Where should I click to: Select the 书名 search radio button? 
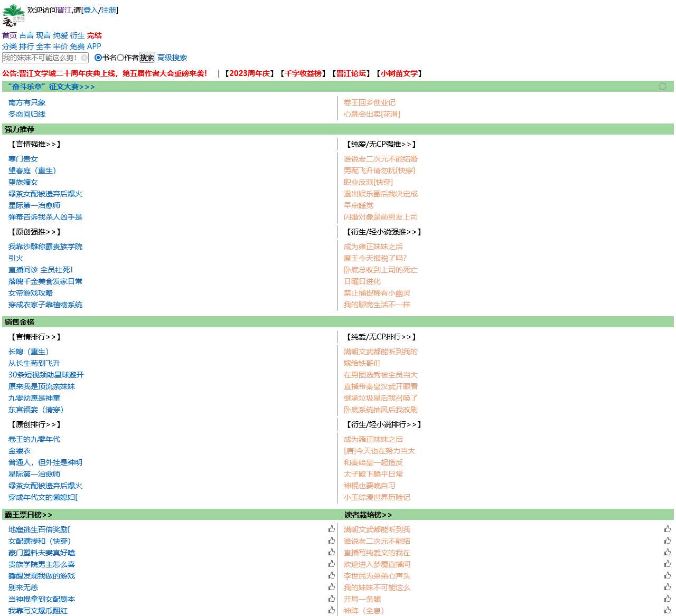click(x=98, y=58)
